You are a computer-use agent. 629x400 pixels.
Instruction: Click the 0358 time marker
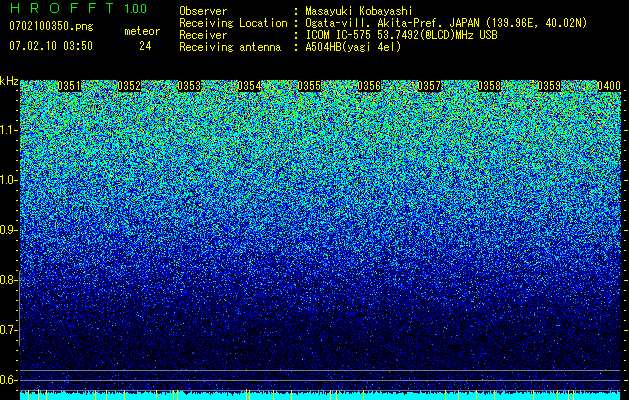tap(489, 86)
